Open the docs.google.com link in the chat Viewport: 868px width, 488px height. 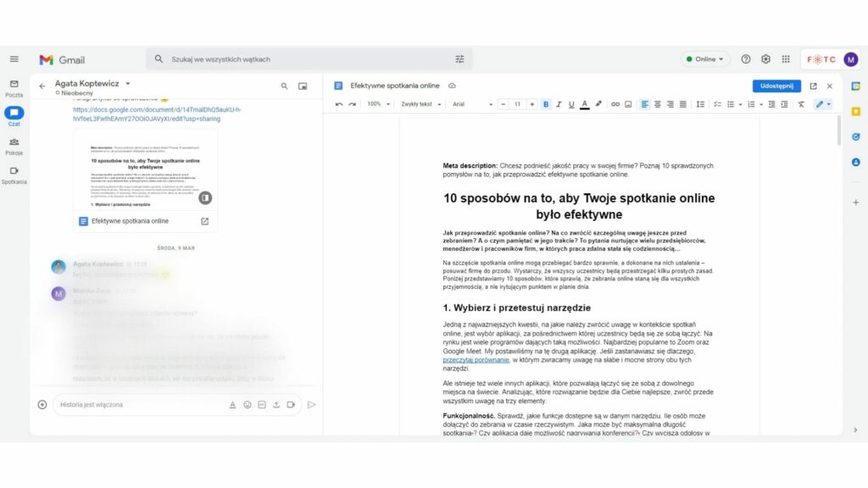157,114
